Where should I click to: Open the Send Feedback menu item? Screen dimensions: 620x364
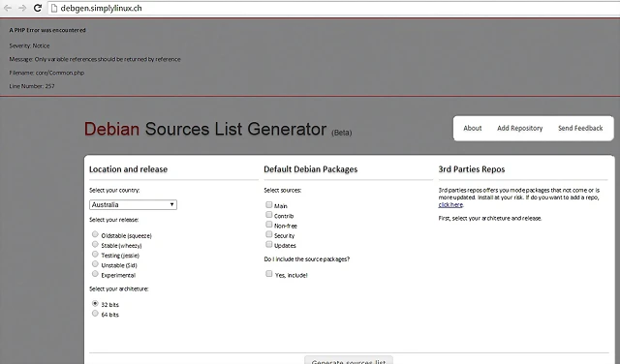pos(580,128)
